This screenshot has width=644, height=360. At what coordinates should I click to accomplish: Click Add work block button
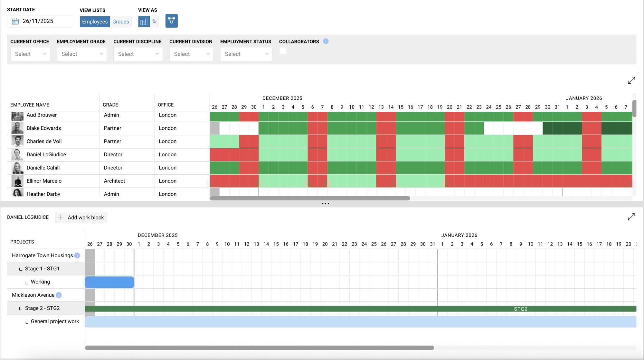coord(81,217)
